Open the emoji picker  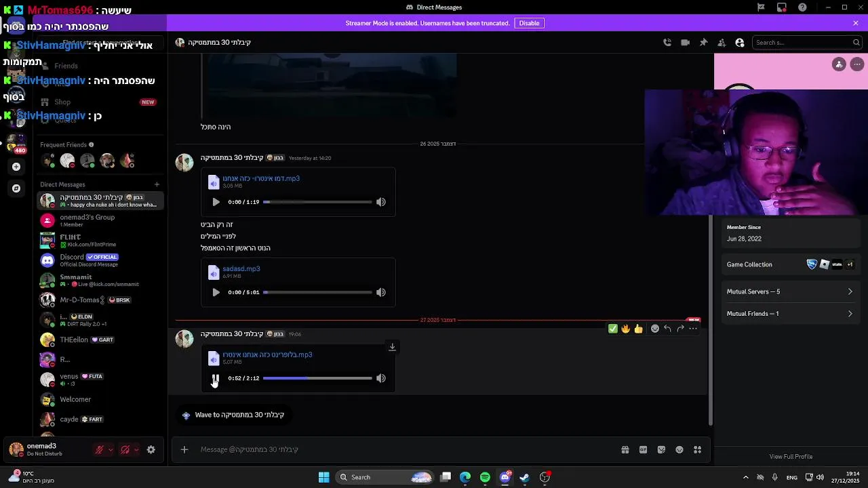(x=679, y=449)
